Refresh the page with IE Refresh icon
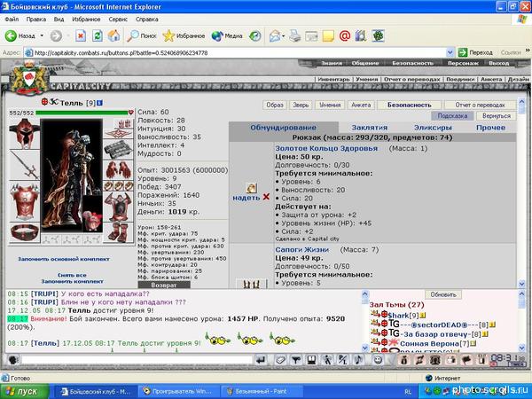The image size is (532, 399). click(x=98, y=36)
